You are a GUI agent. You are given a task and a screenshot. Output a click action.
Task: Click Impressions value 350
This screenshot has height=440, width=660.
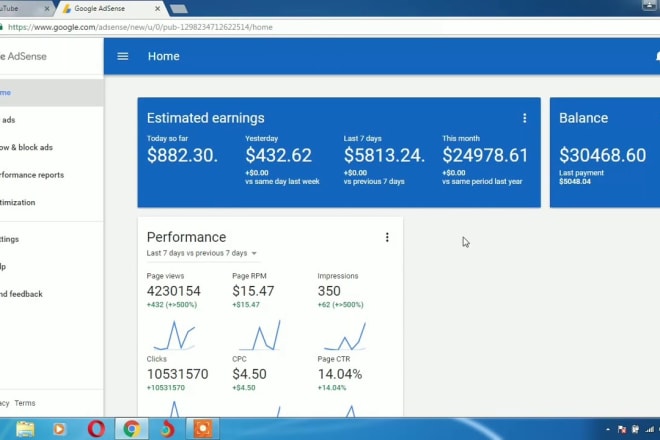[x=329, y=291]
